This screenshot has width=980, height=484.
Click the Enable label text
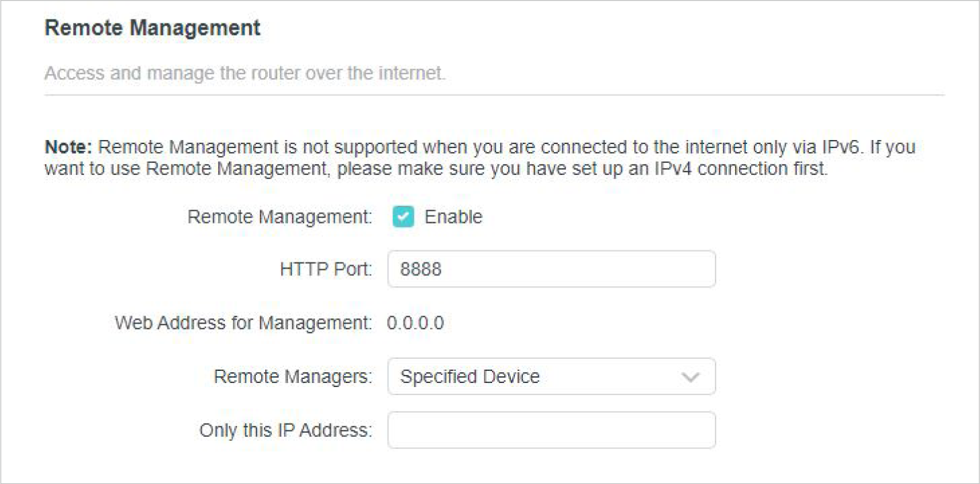pyautogui.click(x=453, y=217)
